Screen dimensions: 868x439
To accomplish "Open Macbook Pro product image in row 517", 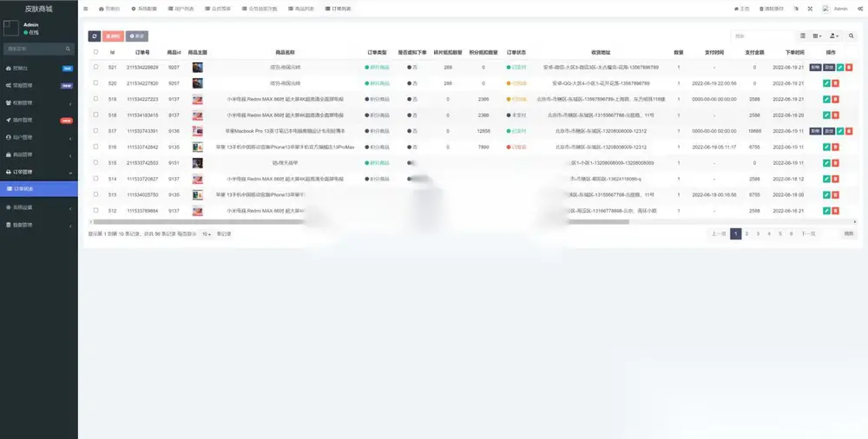I will pos(198,131).
